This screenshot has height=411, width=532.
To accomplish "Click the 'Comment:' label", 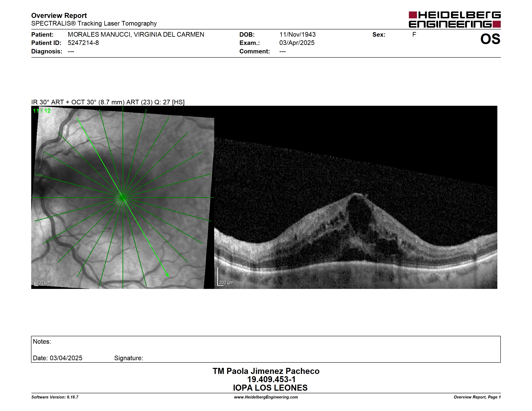I will click(255, 51).
